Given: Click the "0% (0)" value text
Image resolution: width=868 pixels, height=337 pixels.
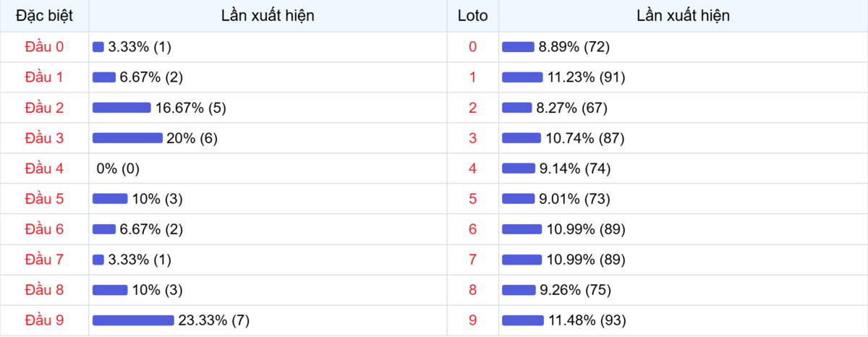Looking at the screenshot, I should [118, 168].
